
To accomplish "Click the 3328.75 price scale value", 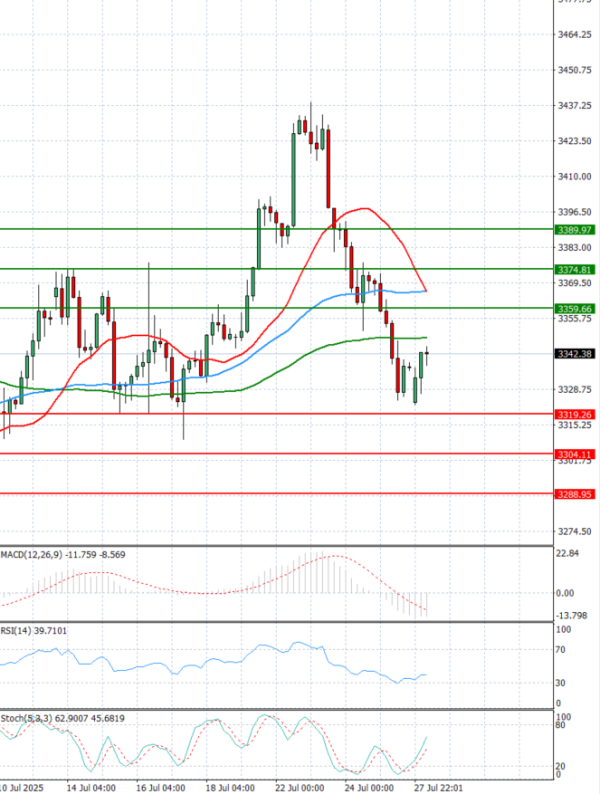I will click(x=575, y=389).
